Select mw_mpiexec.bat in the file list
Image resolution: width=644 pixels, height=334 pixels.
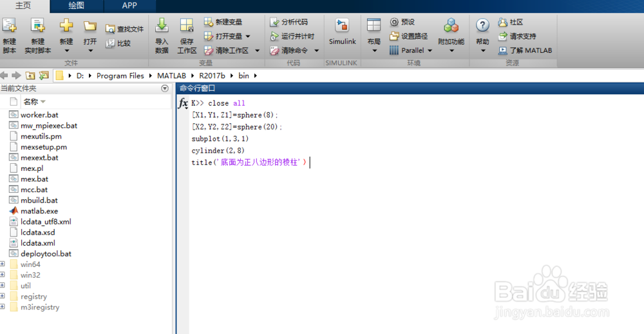pyautogui.click(x=49, y=126)
